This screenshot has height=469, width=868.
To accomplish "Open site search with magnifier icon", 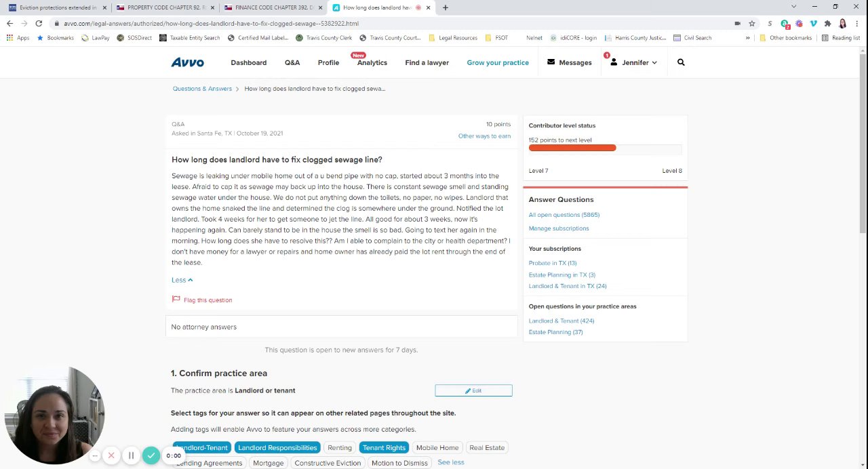I will 681,62.
